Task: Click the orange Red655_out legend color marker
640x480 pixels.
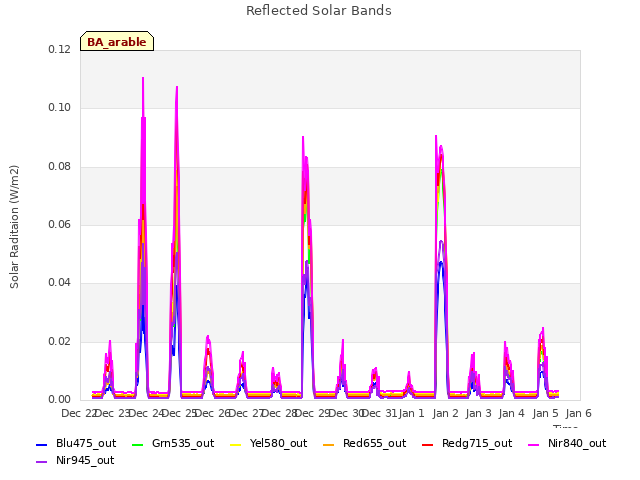Action: coord(329,444)
